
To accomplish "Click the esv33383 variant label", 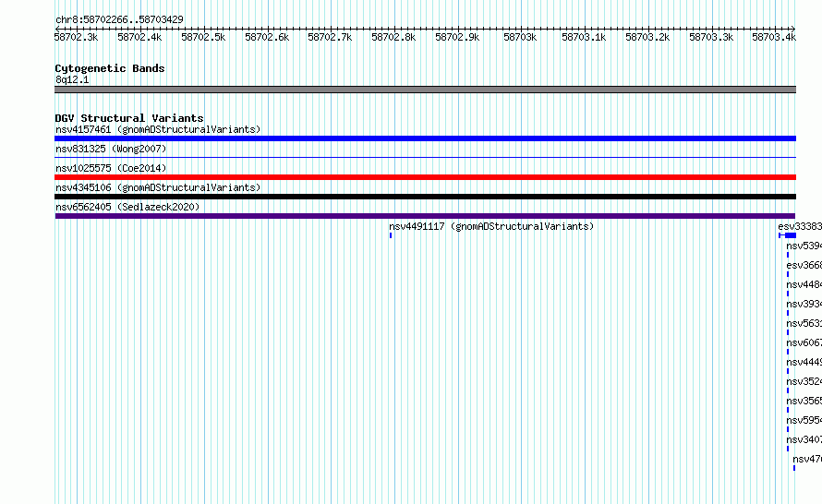I will click(800, 226).
